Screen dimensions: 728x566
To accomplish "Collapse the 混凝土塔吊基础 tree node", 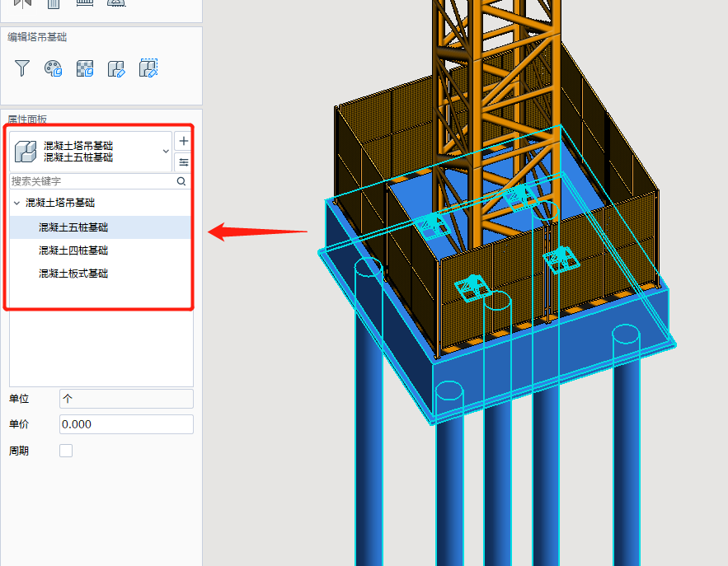I will tap(16, 203).
